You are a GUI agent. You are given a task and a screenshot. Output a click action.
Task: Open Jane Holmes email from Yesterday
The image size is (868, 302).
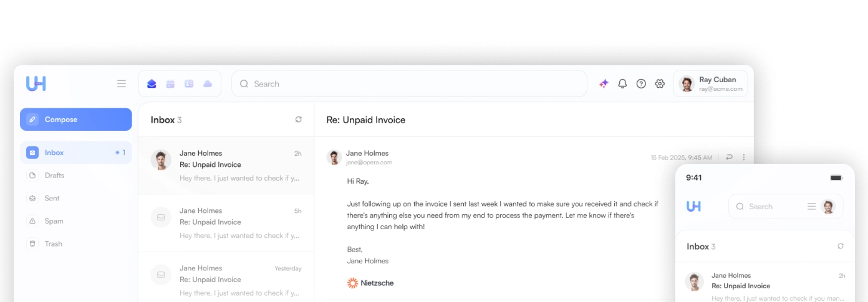tap(226, 280)
